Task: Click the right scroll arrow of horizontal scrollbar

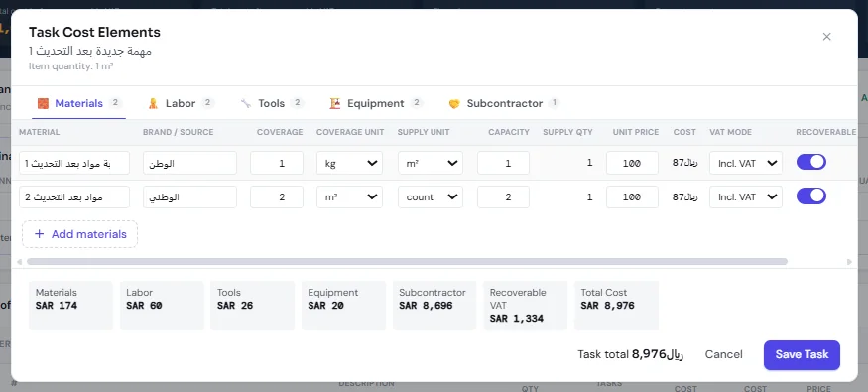Action: click(849, 261)
